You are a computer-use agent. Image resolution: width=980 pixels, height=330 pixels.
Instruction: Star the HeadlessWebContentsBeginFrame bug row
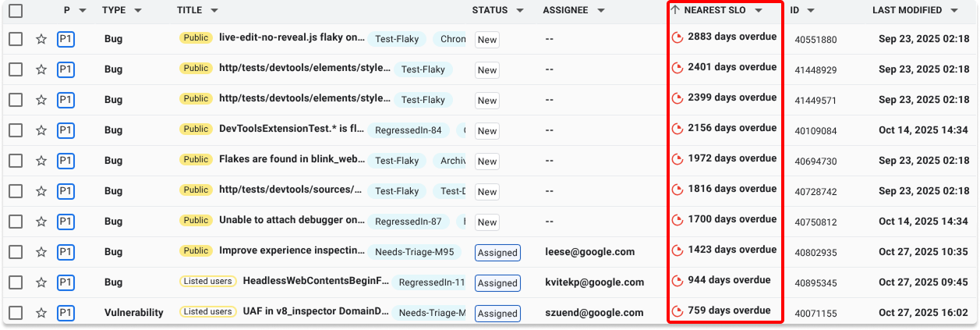click(41, 282)
